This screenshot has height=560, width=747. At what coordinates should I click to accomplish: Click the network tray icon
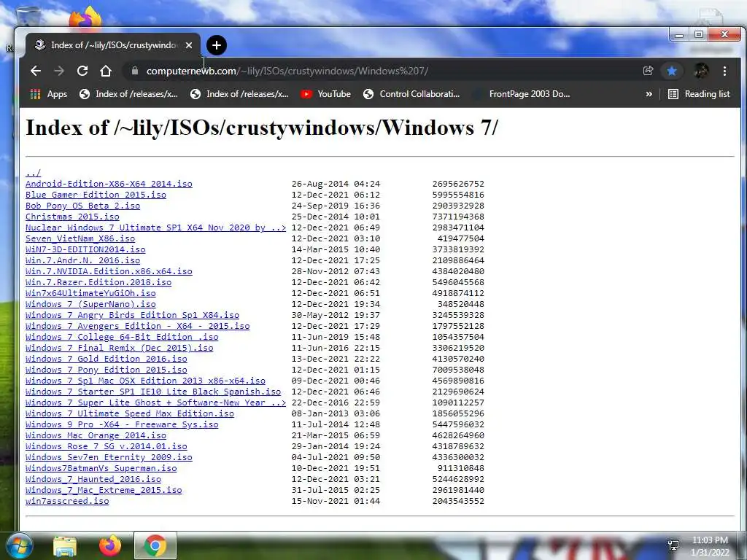point(673,545)
